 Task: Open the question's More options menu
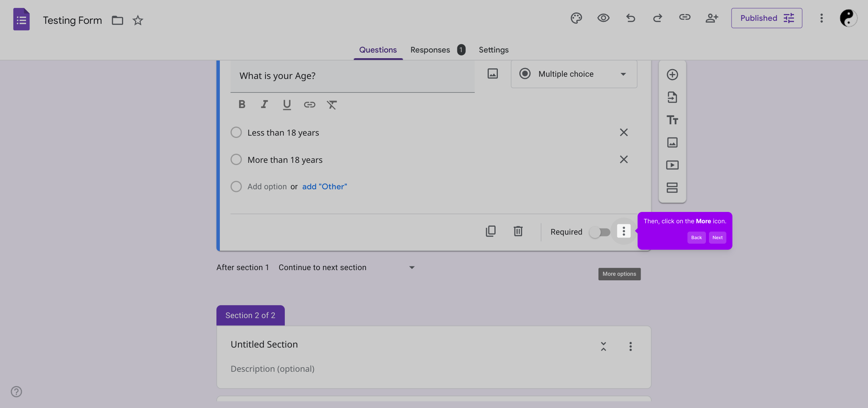click(624, 231)
